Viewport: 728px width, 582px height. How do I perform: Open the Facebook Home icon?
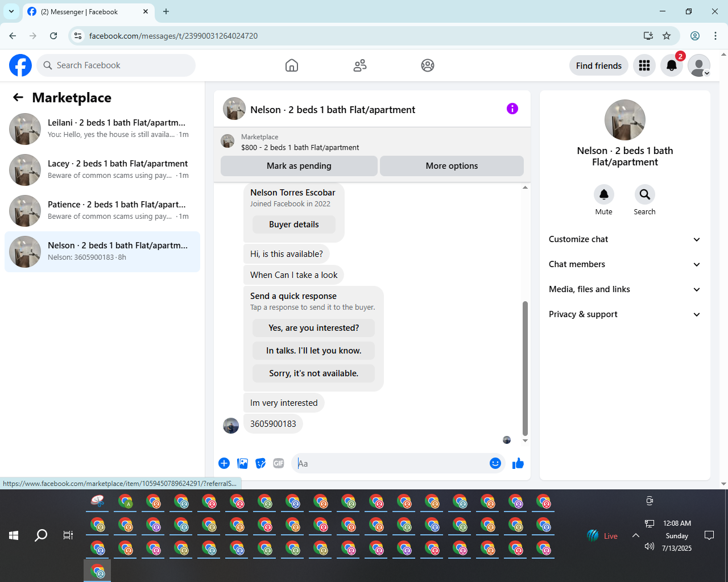(x=292, y=65)
